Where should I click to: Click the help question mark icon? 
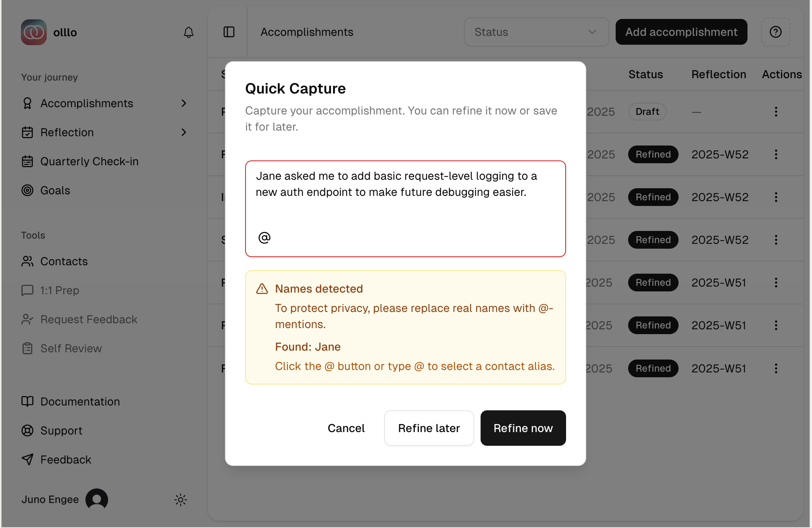click(775, 32)
